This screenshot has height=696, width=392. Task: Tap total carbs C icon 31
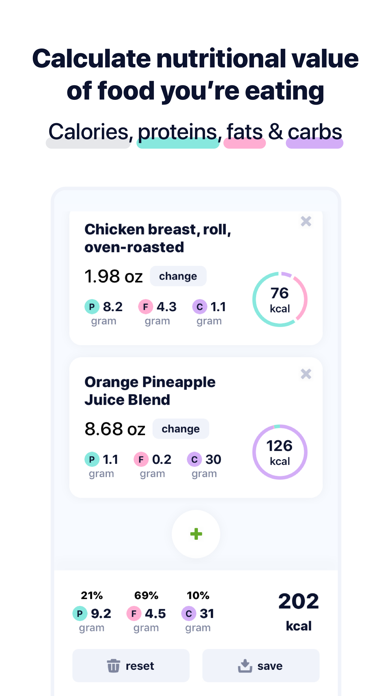point(189,614)
